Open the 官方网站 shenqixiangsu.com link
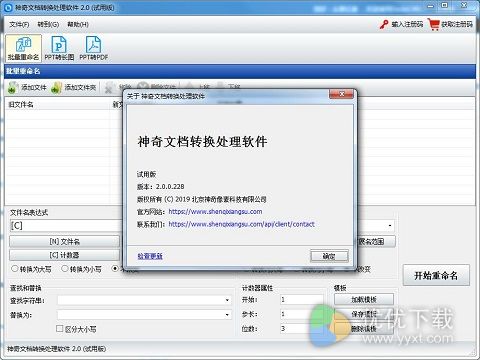This screenshot has width=480, height=360. tap(215, 212)
